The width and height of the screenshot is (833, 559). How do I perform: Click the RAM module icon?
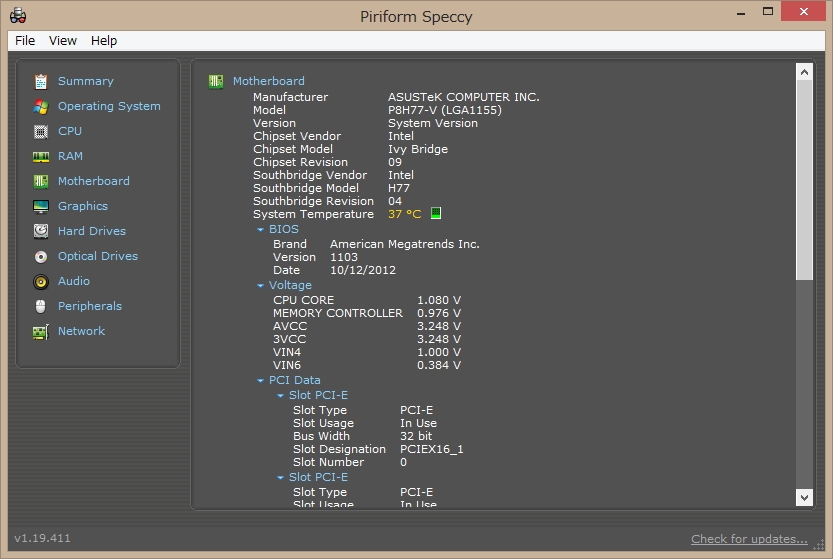[41, 156]
